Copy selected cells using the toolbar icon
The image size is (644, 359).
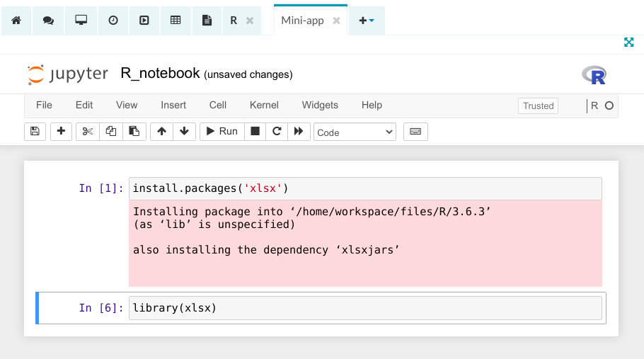pyautogui.click(x=110, y=131)
